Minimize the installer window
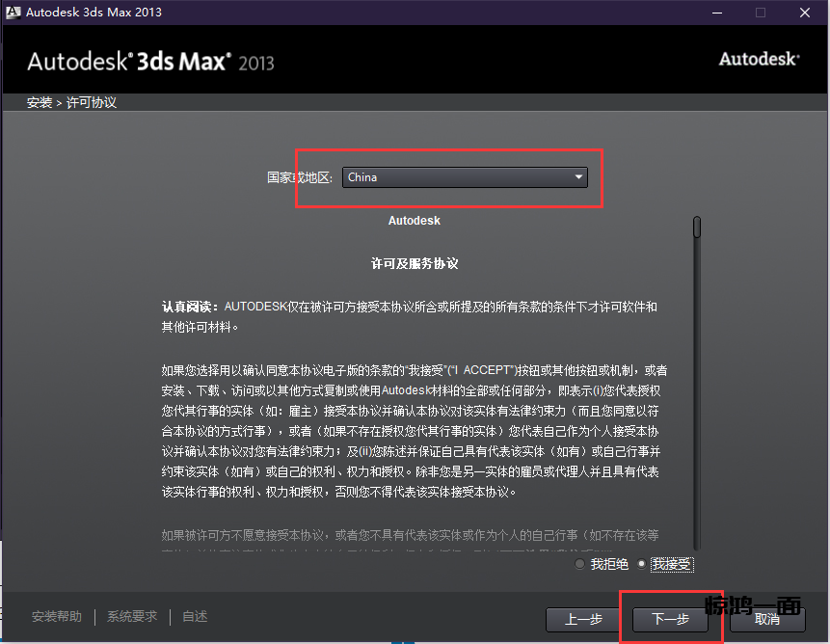 pyautogui.click(x=716, y=13)
